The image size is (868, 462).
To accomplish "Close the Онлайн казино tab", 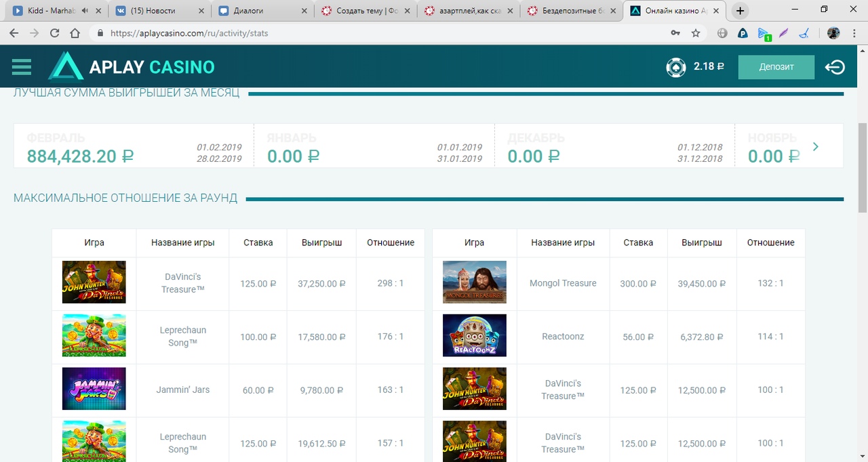I will (x=716, y=11).
